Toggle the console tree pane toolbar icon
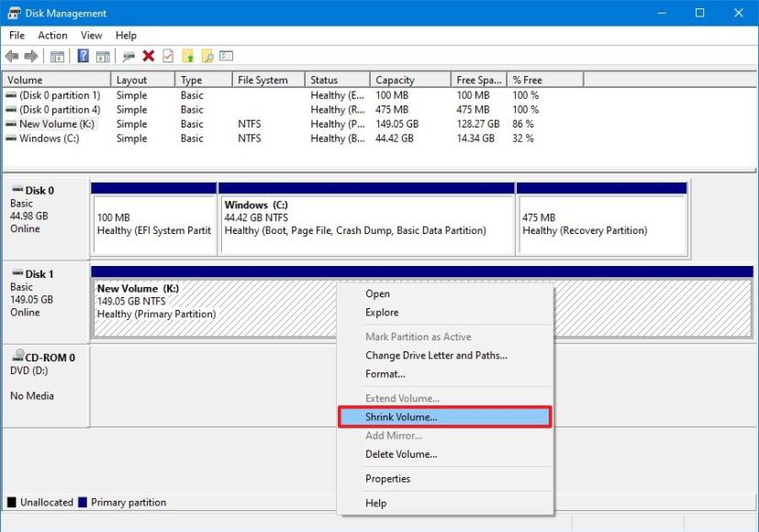759x532 pixels. pos(56,56)
